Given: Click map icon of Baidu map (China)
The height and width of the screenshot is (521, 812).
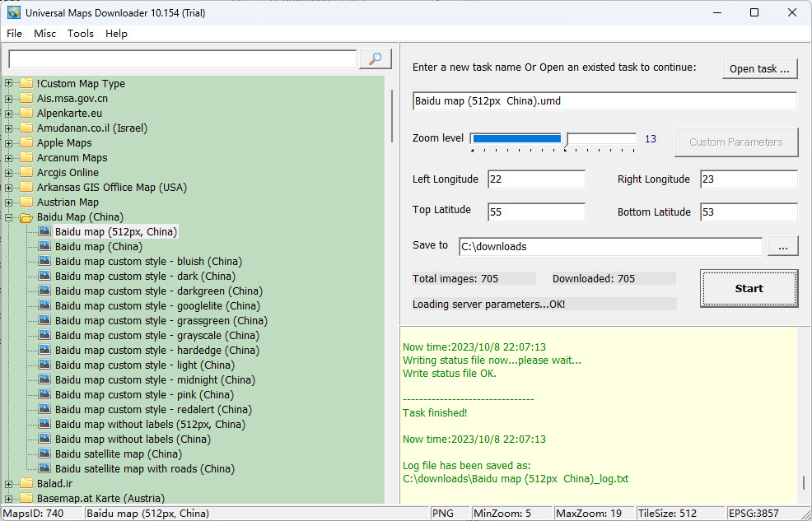Looking at the screenshot, I should 45,246.
